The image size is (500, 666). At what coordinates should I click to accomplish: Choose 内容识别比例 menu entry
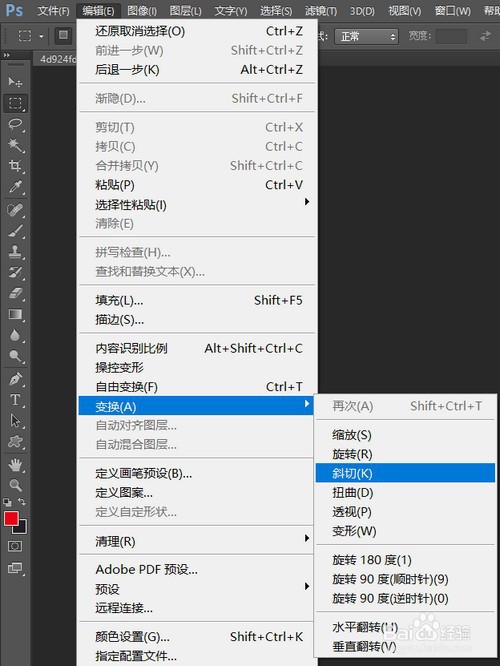198,348
